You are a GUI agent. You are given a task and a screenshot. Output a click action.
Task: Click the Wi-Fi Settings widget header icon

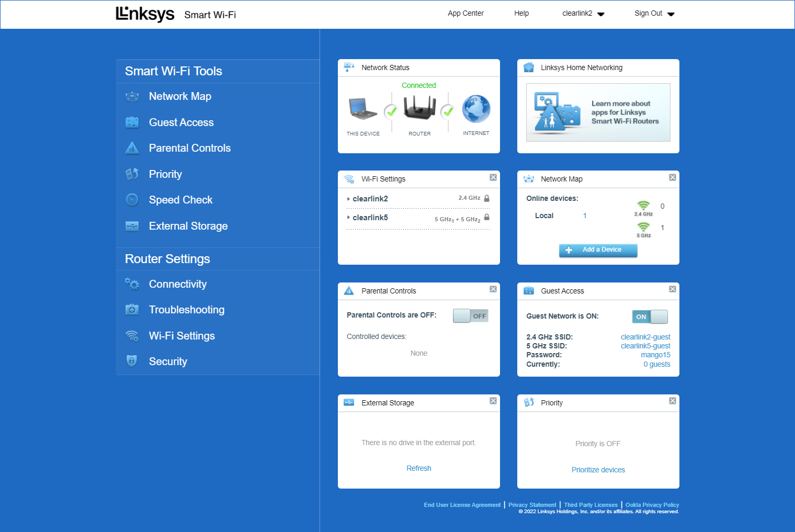pyautogui.click(x=349, y=179)
